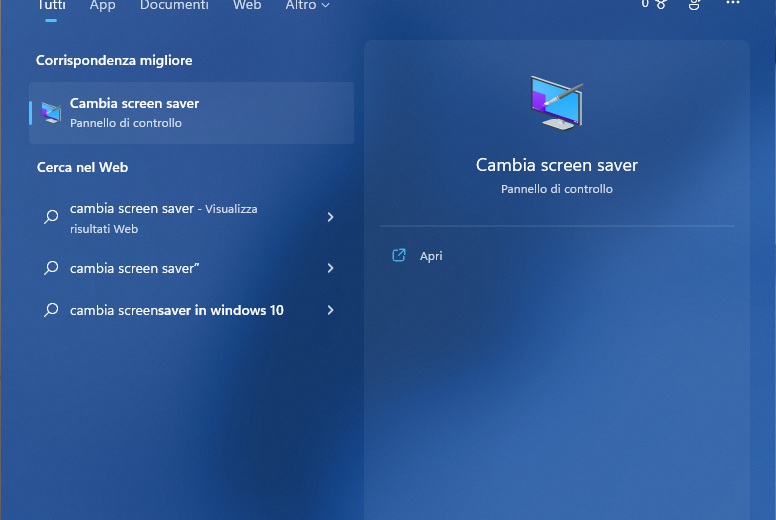Switch to the Web tab
776x520 pixels.
[247, 5]
